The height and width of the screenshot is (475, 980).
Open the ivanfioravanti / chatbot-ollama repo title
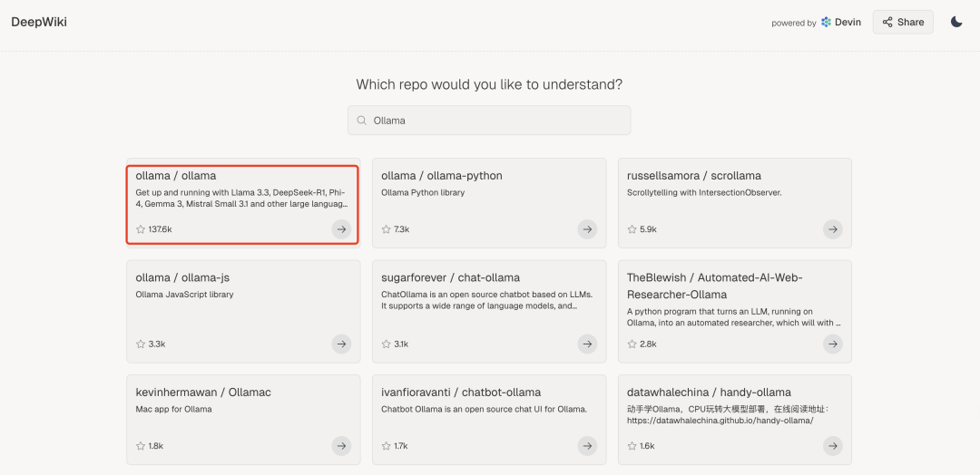(461, 393)
